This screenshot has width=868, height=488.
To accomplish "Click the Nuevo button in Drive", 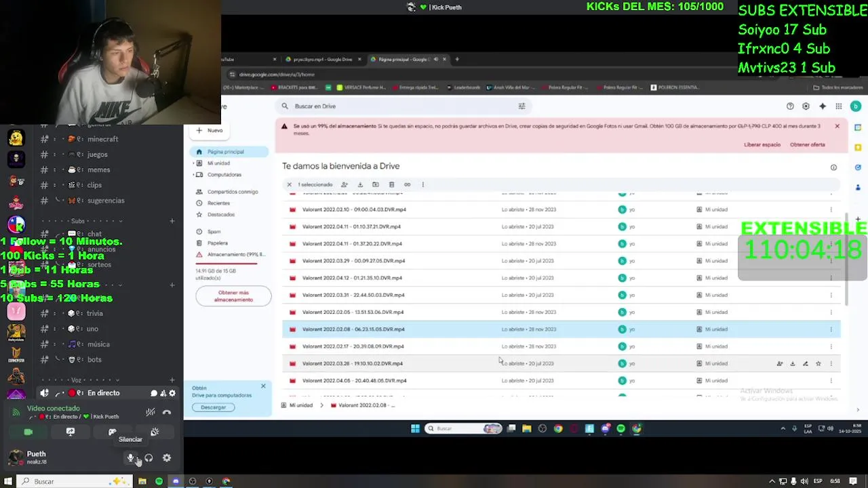I will 210,130.
